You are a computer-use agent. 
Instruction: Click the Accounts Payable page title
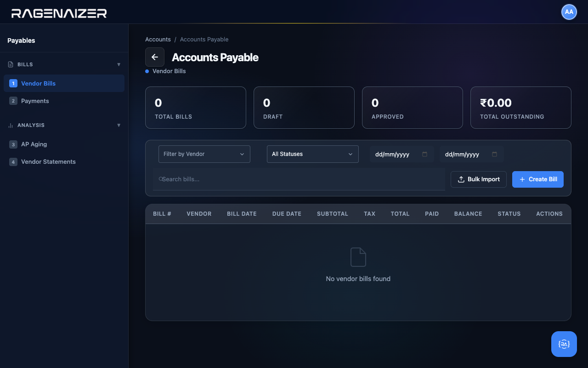click(x=215, y=57)
